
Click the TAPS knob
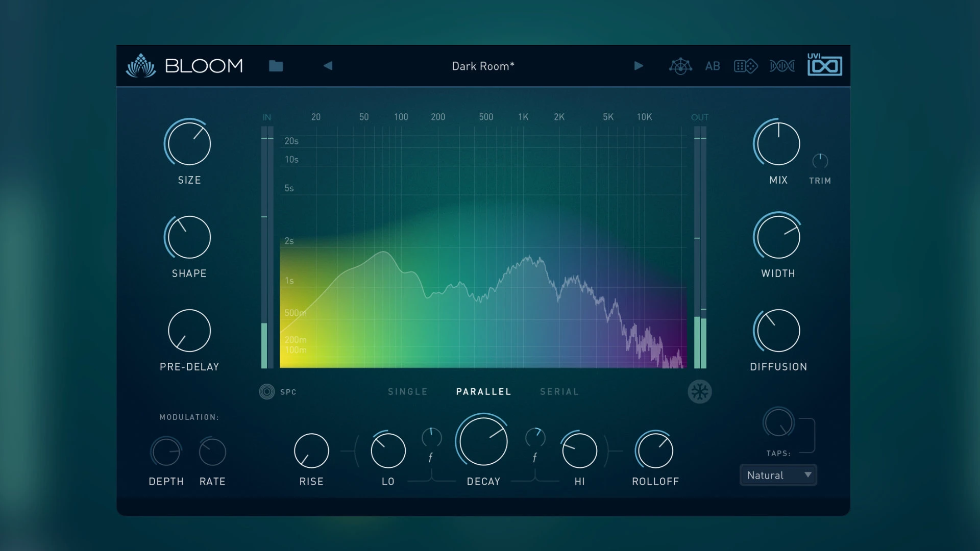[x=779, y=422]
